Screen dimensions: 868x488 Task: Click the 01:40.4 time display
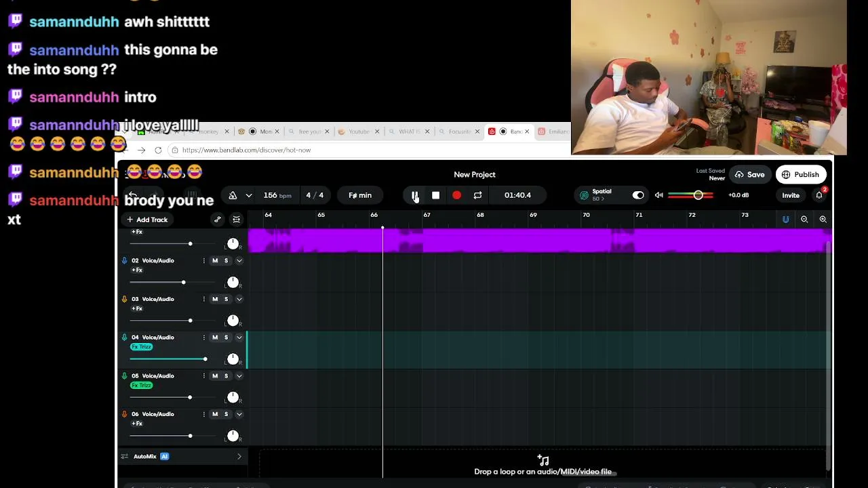(x=517, y=195)
